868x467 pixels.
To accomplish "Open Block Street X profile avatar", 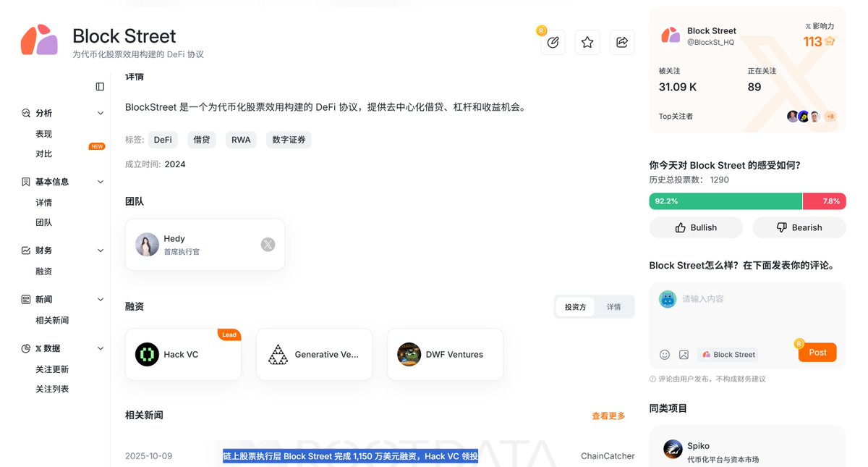I will (671, 35).
